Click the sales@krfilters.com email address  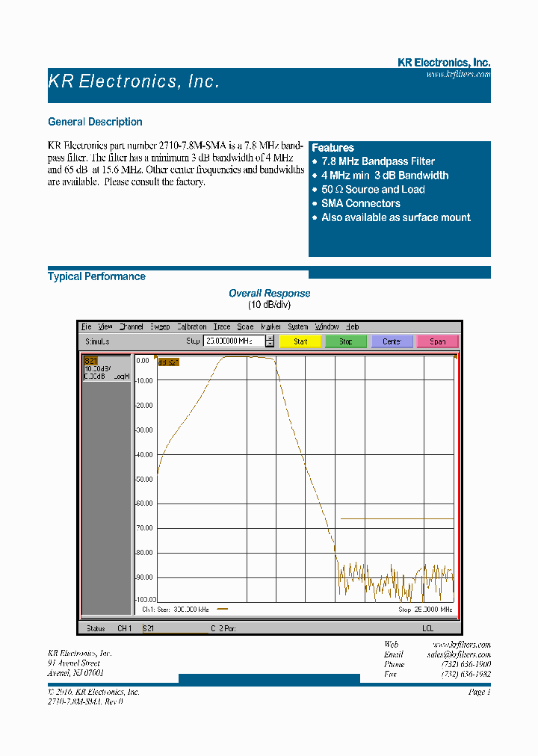click(459, 654)
